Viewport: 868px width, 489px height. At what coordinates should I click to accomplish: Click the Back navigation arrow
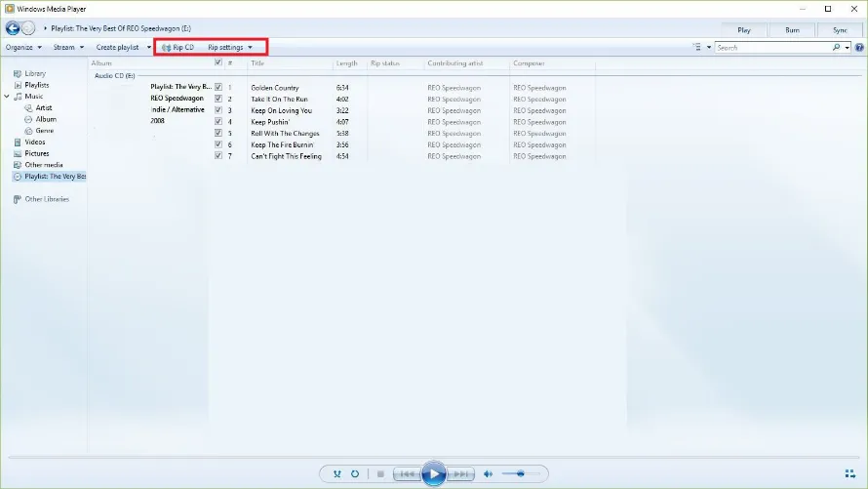pyautogui.click(x=12, y=27)
